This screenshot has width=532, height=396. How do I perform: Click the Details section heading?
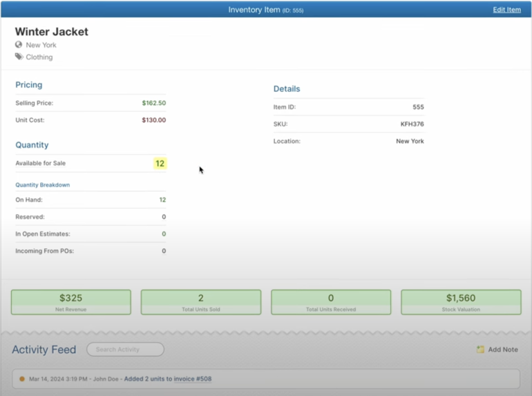pos(287,89)
